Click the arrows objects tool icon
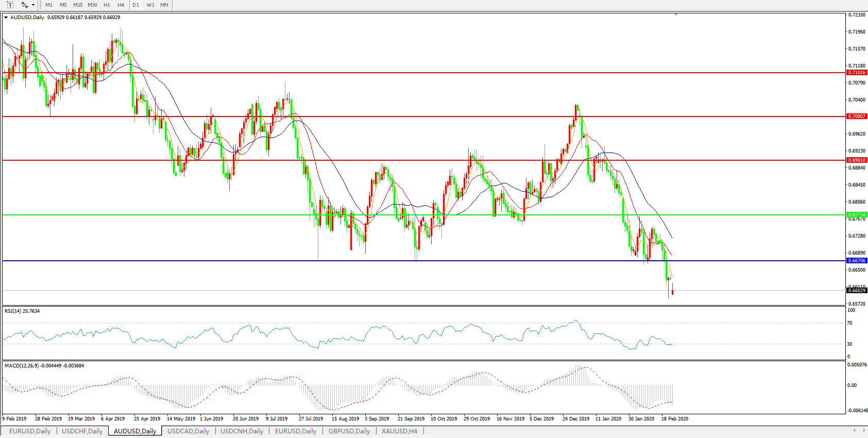This screenshot has height=438, width=868. click(x=24, y=5)
